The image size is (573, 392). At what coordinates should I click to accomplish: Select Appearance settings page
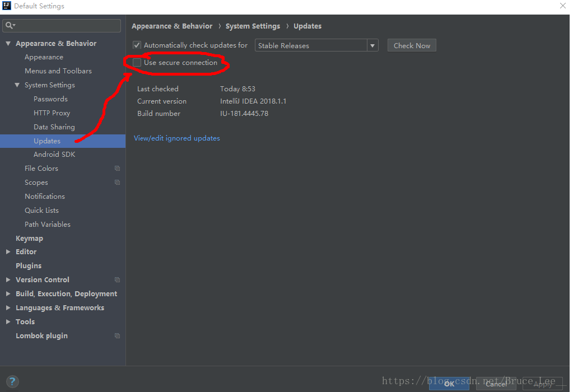(x=44, y=57)
